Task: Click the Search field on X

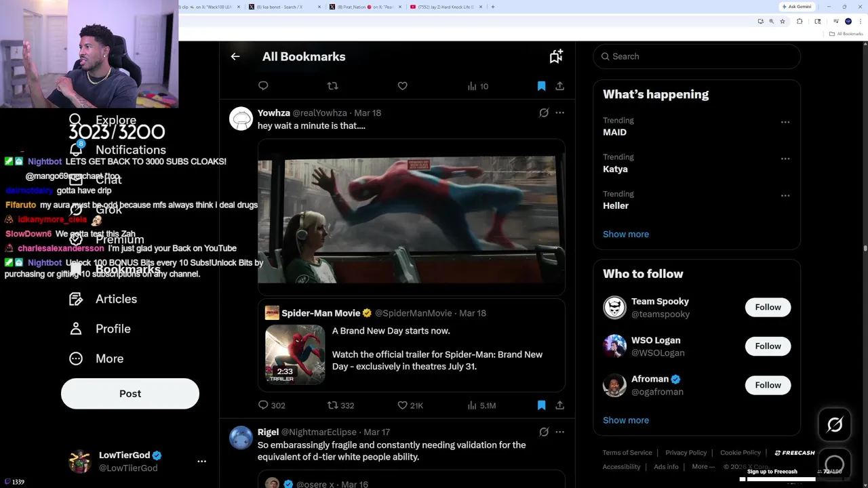Action: click(696, 57)
